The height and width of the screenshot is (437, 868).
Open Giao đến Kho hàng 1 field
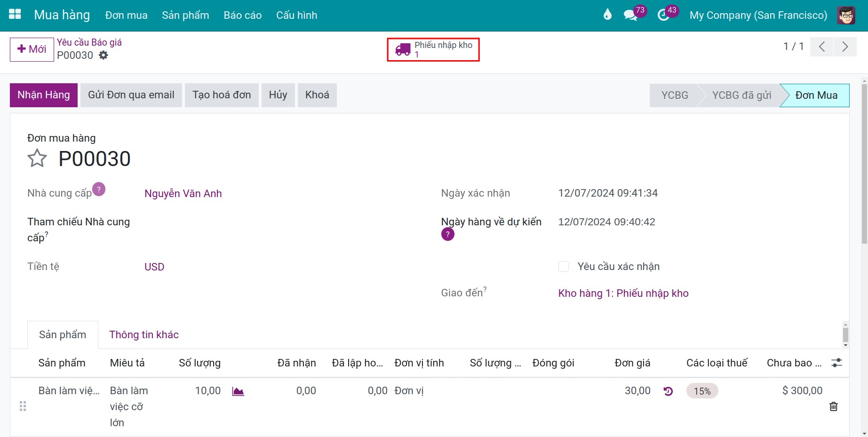[x=623, y=293]
